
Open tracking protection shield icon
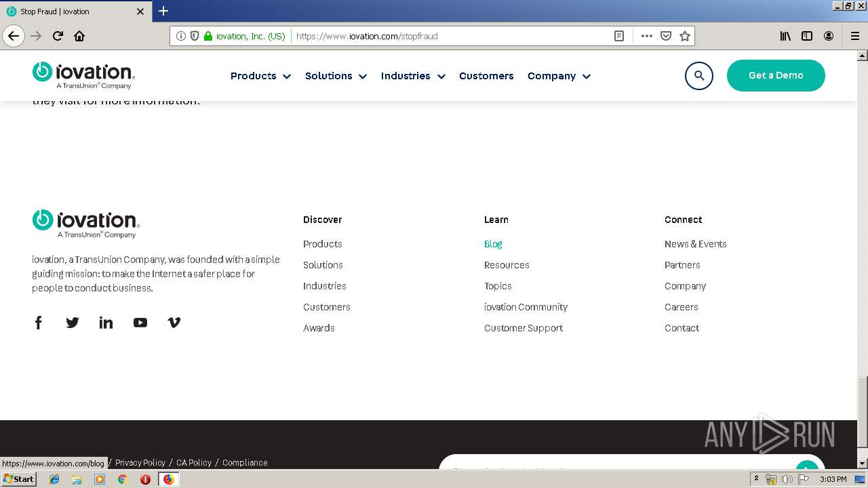point(195,36)
